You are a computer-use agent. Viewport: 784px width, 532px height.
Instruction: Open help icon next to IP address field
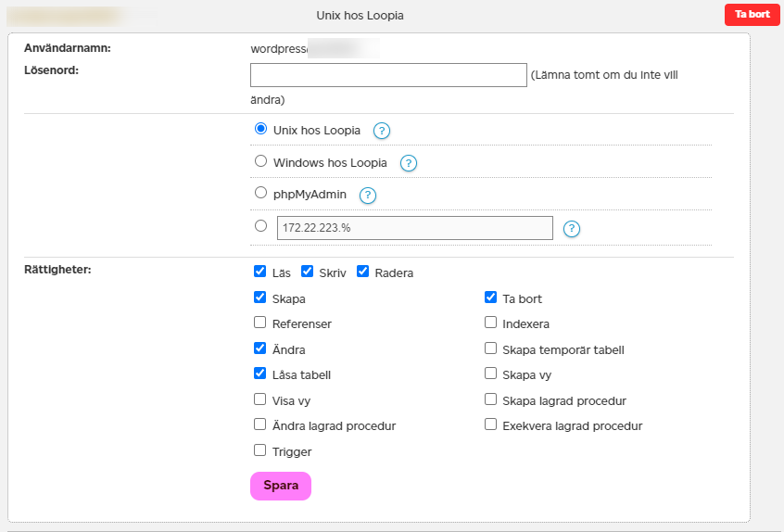coord(572,229)
